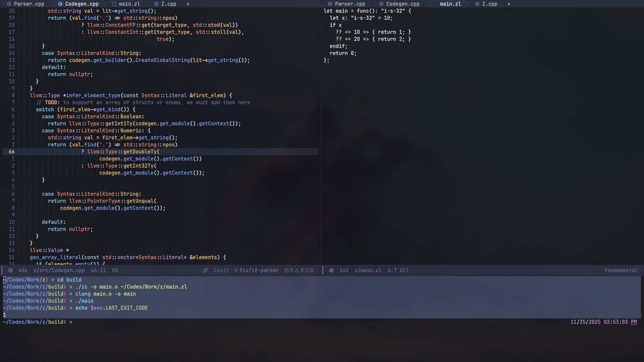The image size is (644, 362).
Task: Click the C++ file icon on left Codegen.cpp tab
Action: (60, 4)
